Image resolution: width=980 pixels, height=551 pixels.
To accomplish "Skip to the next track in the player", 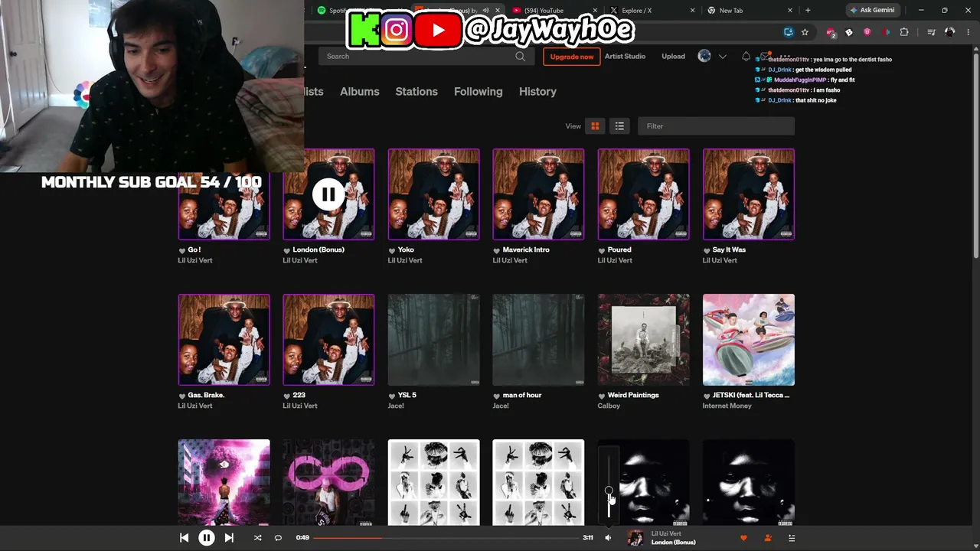I will [x=229, y=538].
